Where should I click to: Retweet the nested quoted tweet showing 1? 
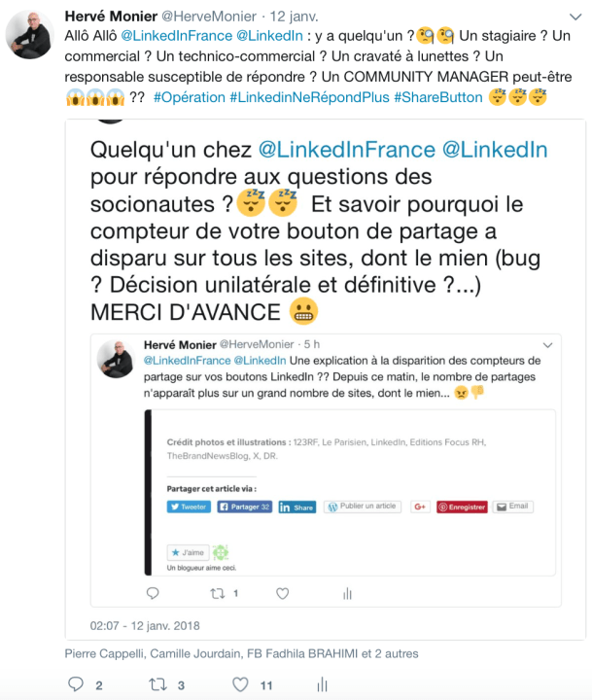point(218,594)
